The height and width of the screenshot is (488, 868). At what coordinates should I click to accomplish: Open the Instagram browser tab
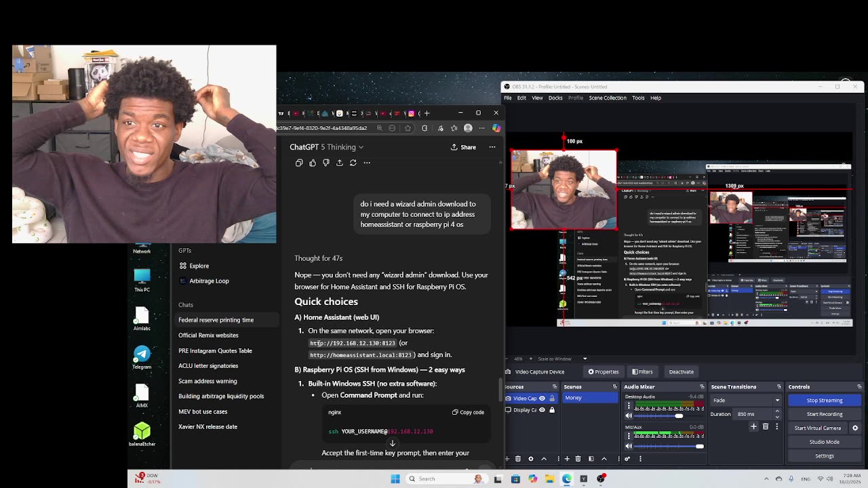click(411, 113)
